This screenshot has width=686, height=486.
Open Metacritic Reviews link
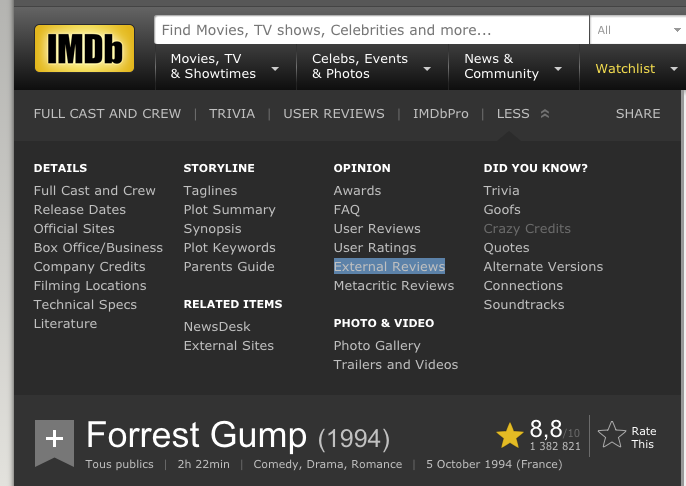pos(394,285)
